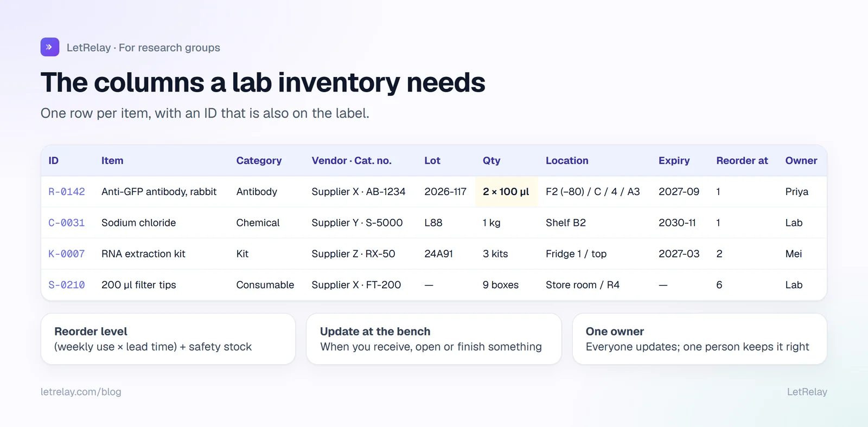Click the Shelf B2 location cell

point(566,223)
